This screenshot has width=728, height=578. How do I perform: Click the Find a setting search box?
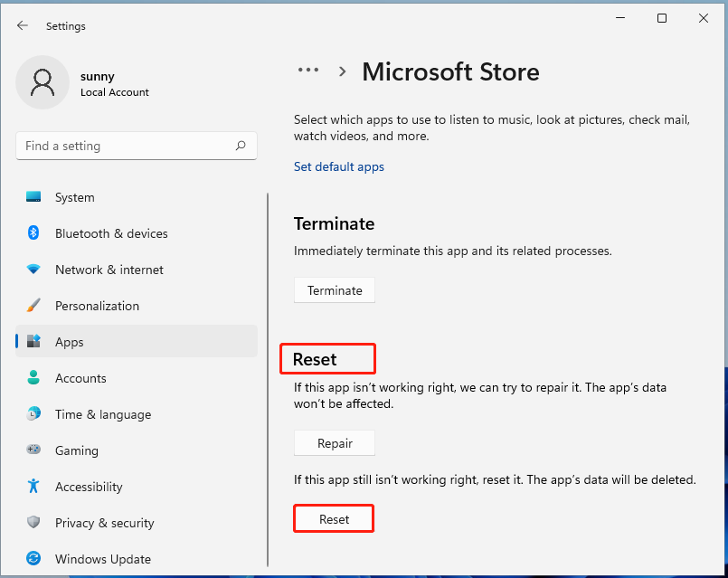(127, 146)
